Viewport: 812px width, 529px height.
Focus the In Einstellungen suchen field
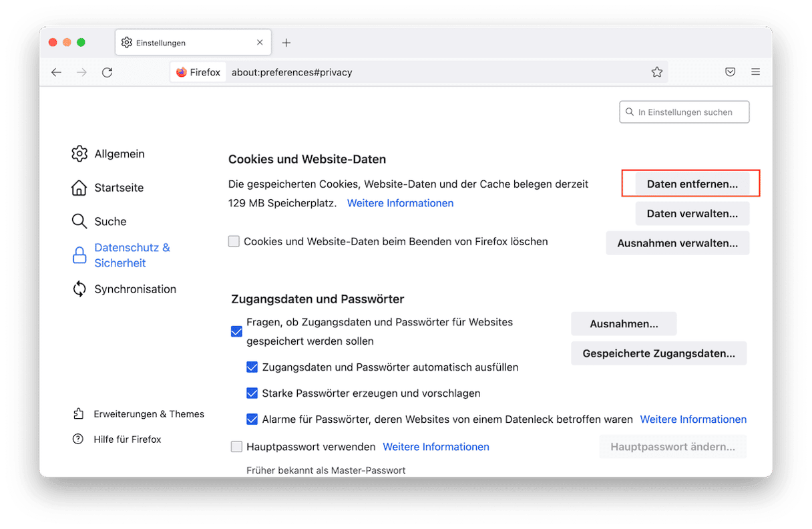(x=685, y=112)
